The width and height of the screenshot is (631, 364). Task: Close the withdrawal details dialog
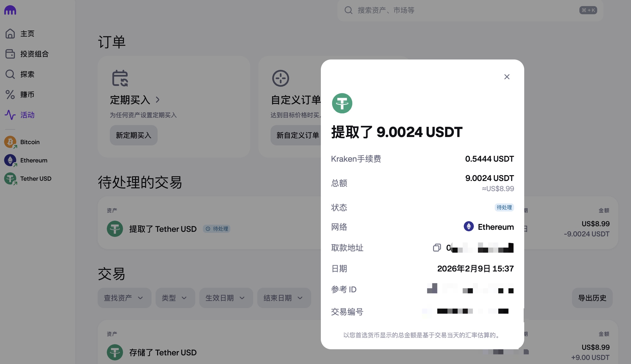(x=507, y=77)
